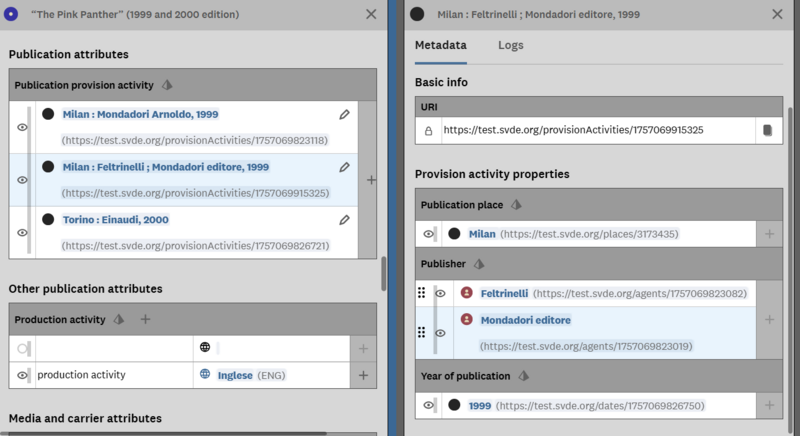Grab the drag handle for Feltrinelli
The height and width of the screenshot is (436, 800).
point(421,293)
